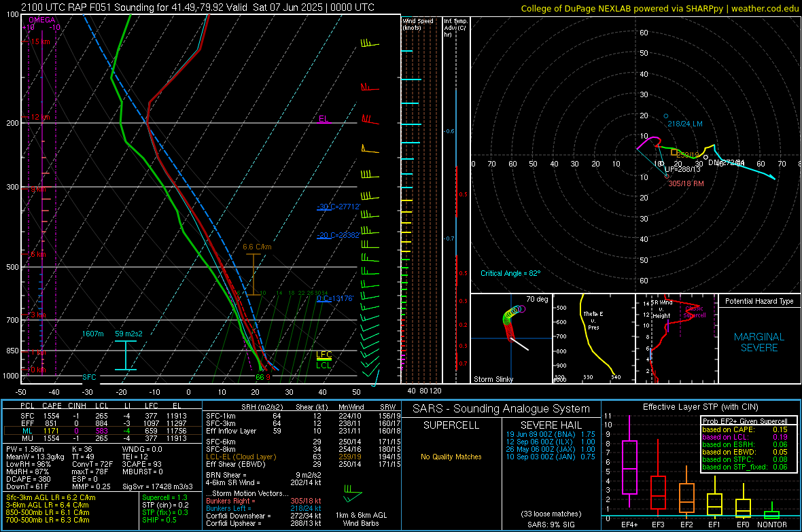
Task: Click the blue 'Bunkers Left = 218/24 kt' entry
Action: click(264, 508)
